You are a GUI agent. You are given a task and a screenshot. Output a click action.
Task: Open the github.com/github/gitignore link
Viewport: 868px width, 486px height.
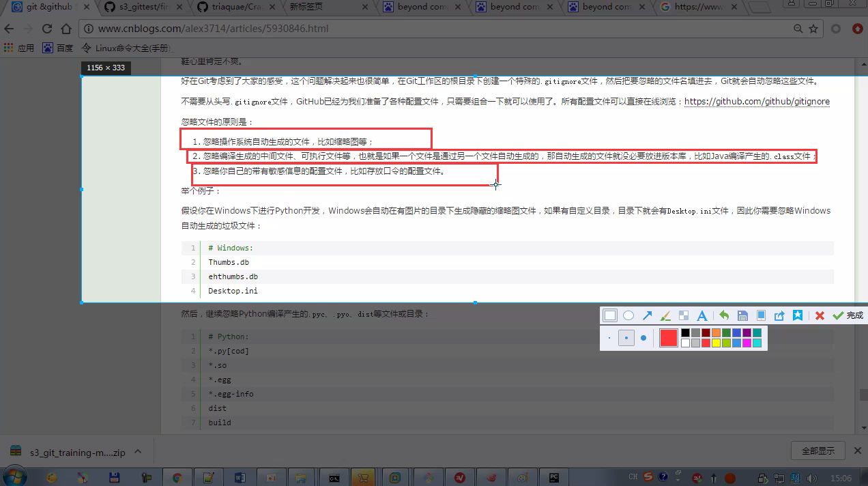pyautogui.click(x=757, y=101)
